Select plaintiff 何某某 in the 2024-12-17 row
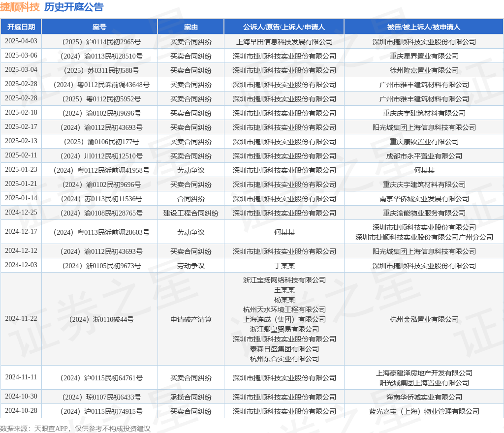Screen dimensions: 504x433 click(x=284, y=232)
